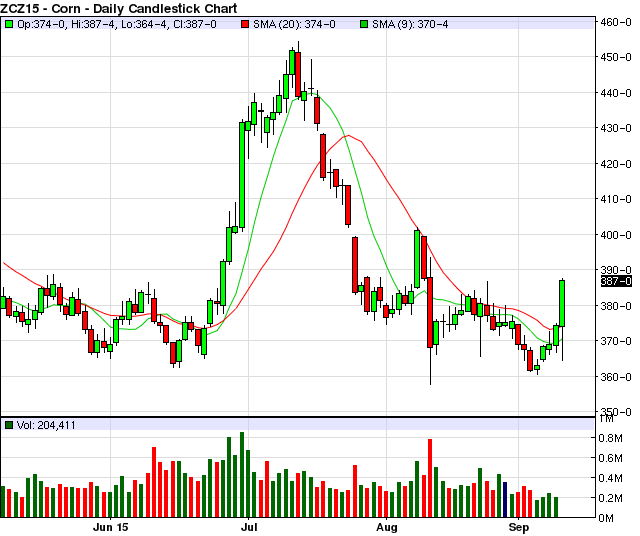Click the '0M' volume axis label

[606, 518]
